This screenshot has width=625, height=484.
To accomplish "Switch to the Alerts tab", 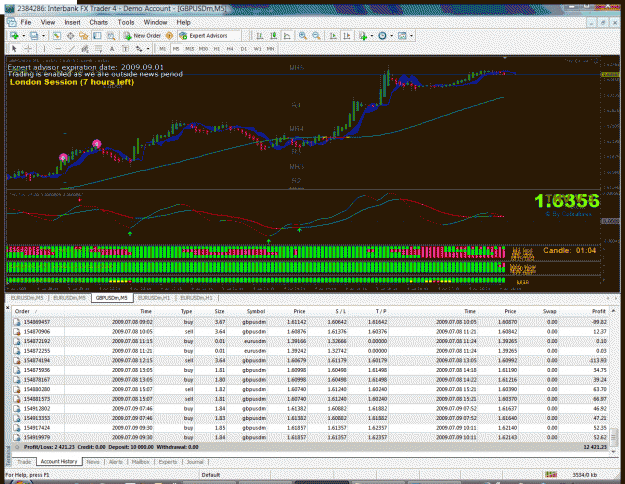I will pyautogui.click(x=116, y=462).
